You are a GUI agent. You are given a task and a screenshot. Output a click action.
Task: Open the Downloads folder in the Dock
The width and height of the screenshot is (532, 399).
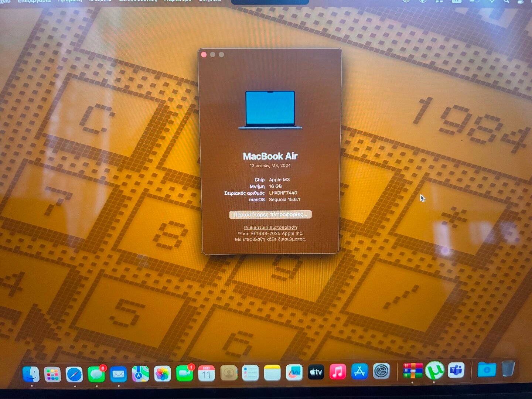[487, 369]
